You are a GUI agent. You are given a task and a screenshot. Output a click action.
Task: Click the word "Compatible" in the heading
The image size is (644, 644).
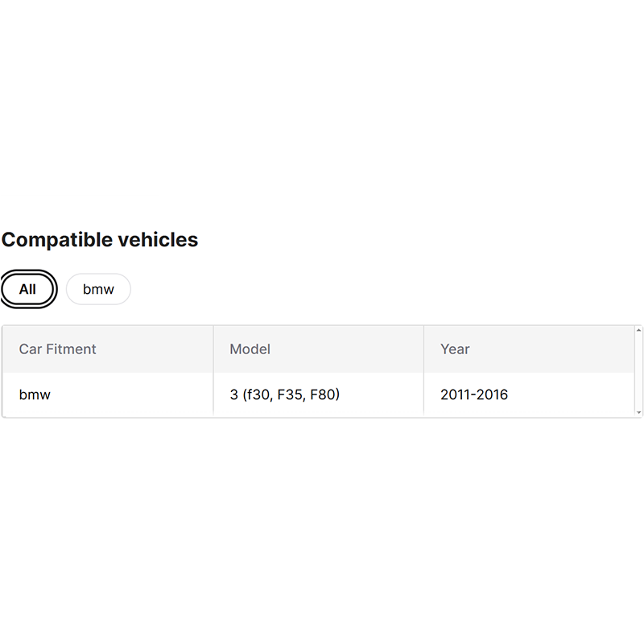(x=57, y=240)
